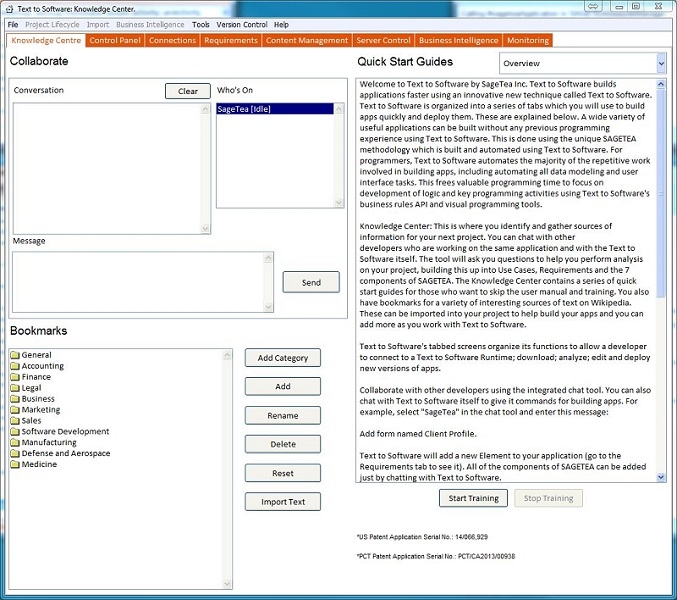Switch to the Control Panel tab

[115, 41]
